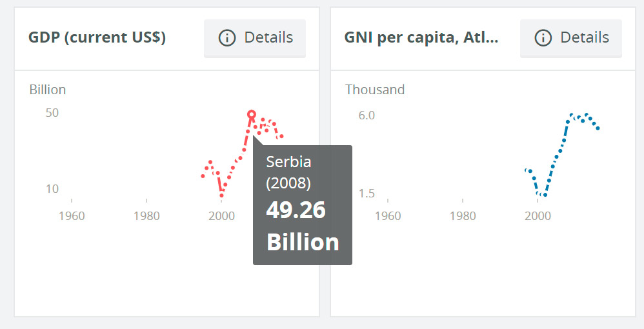644x329 pixels.
Task: Click the lowest red point on GDP line
Action: (221, 195)
